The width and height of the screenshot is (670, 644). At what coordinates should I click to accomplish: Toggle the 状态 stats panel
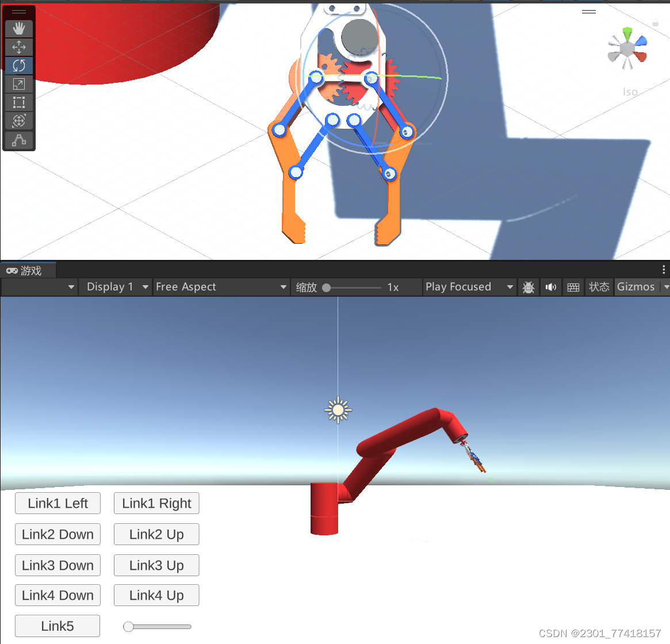coord(599,287)
